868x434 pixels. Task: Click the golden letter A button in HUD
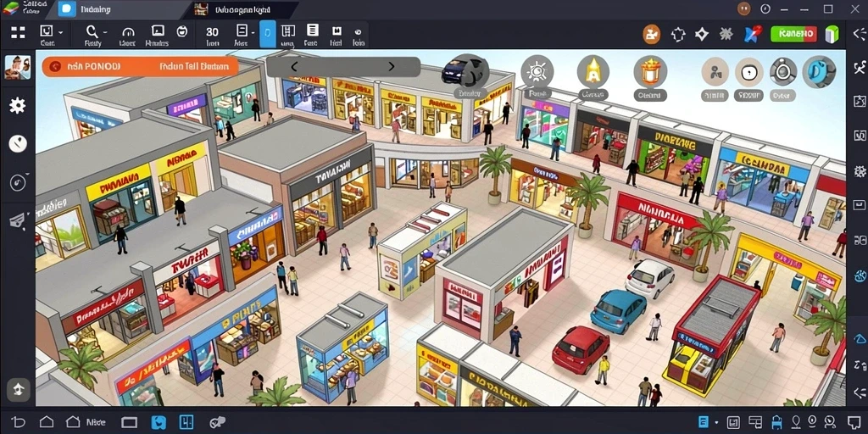593,71
